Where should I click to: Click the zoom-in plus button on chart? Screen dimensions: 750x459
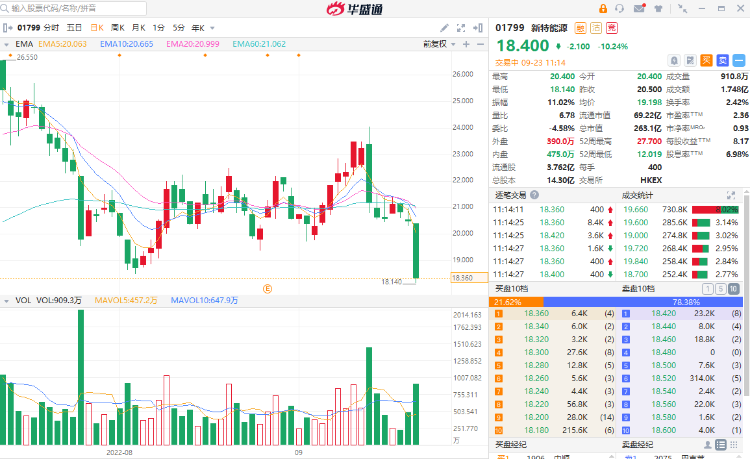click(x=467, y=44)
